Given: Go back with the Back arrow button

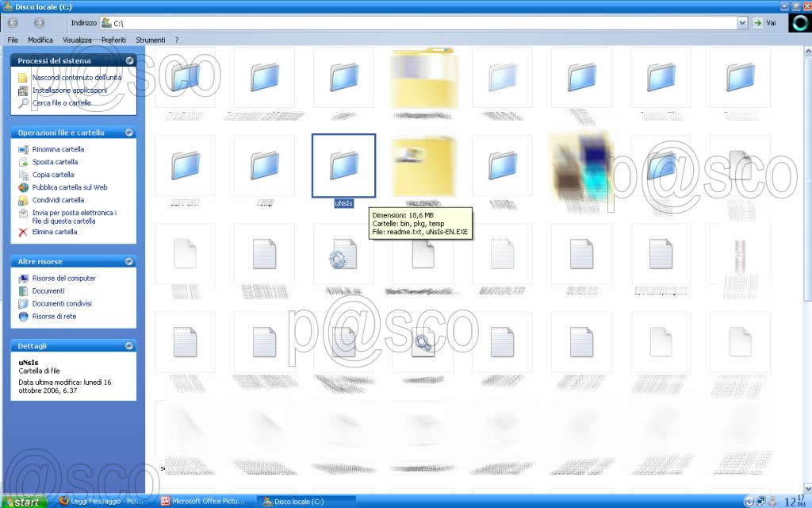Looking at the screenshot, I should (x=13, y=23).
